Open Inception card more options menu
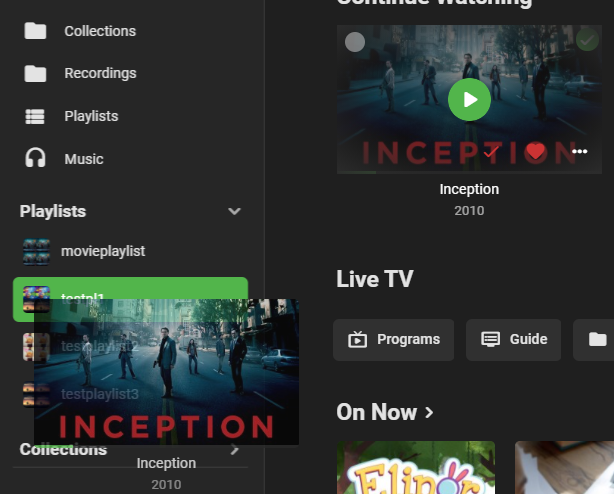 [580, 151]
